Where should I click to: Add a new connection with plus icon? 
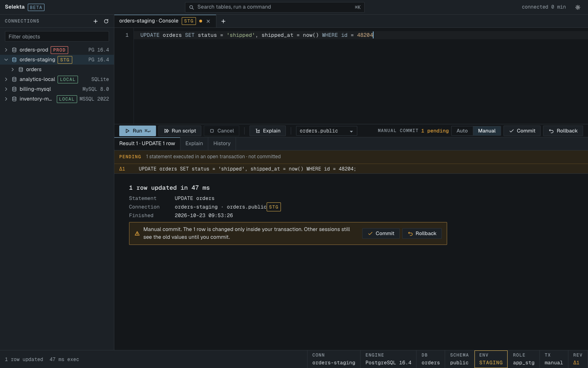click(96, 21)
